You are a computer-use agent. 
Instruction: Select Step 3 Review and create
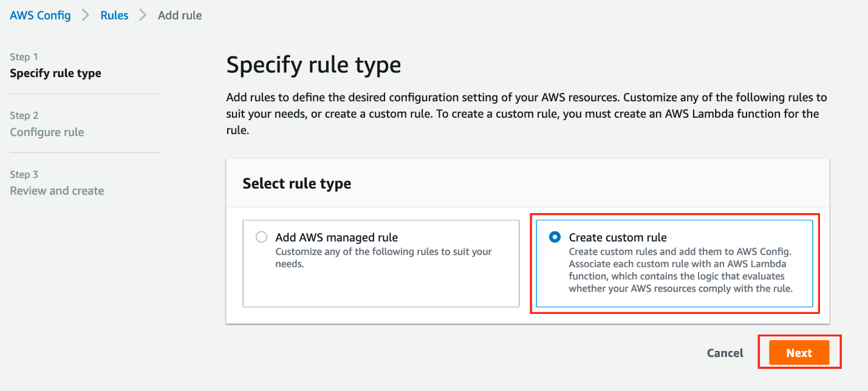coord(57,183)
